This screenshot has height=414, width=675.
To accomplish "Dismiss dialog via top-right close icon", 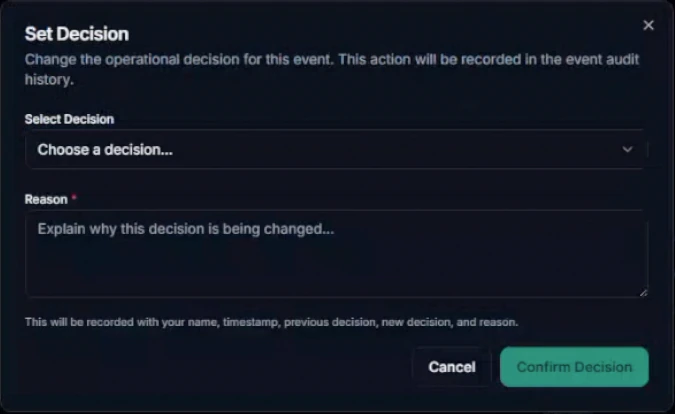I will (x=648, y=25).
